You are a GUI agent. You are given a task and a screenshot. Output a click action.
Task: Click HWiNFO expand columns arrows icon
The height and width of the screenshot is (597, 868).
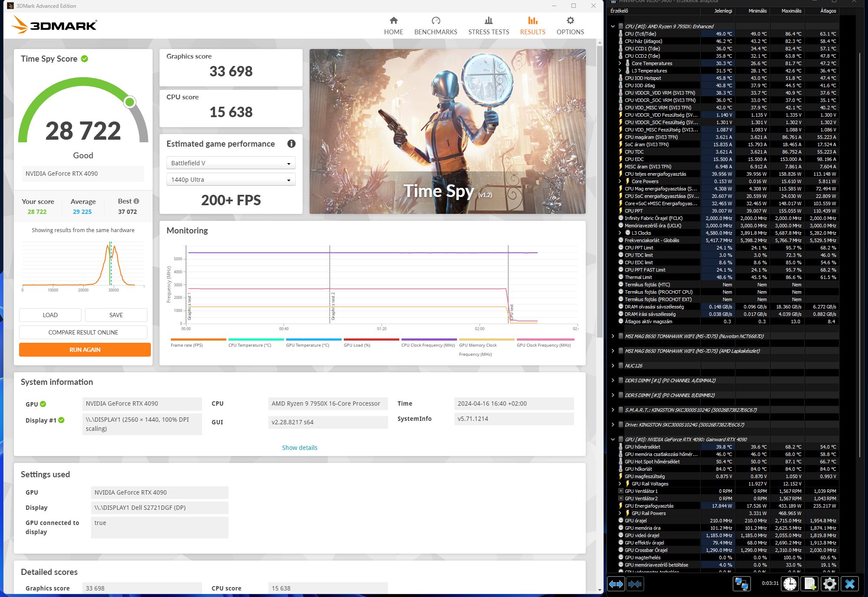pyautogui.click(x=616, y=584)
